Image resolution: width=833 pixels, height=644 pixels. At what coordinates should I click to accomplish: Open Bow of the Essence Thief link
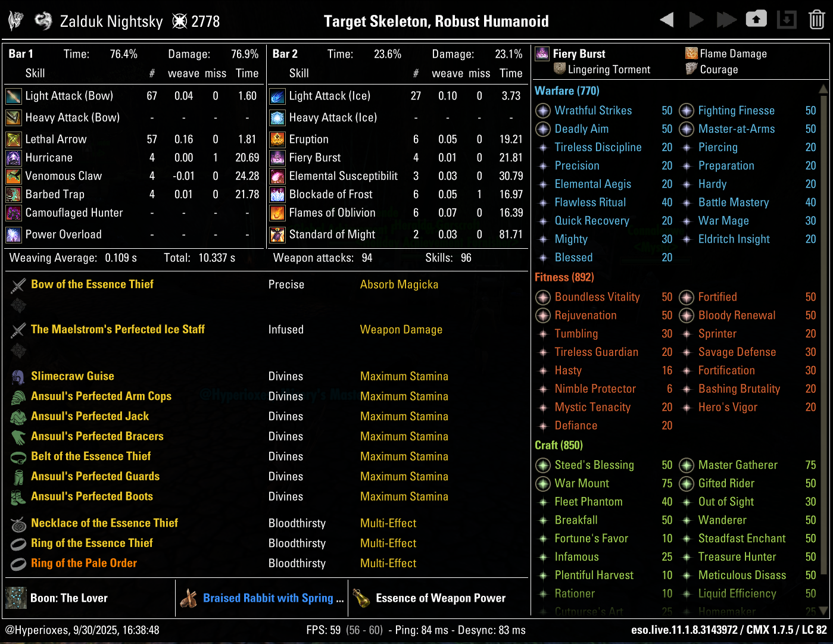pos(92,285)
